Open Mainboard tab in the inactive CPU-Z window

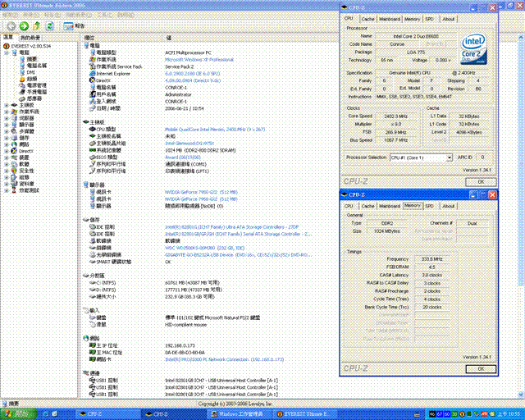(390, 19)
